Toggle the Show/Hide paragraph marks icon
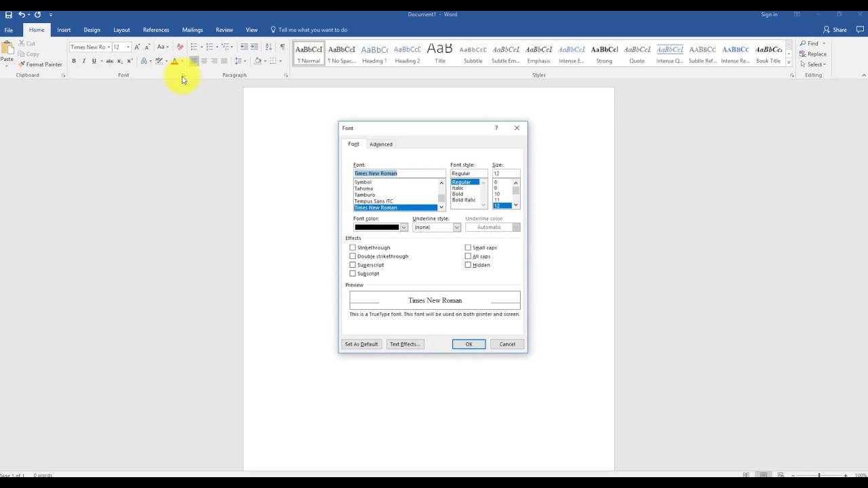Image resolution: width=868 pixels, height=488 pixels. (x=282, y=47)
